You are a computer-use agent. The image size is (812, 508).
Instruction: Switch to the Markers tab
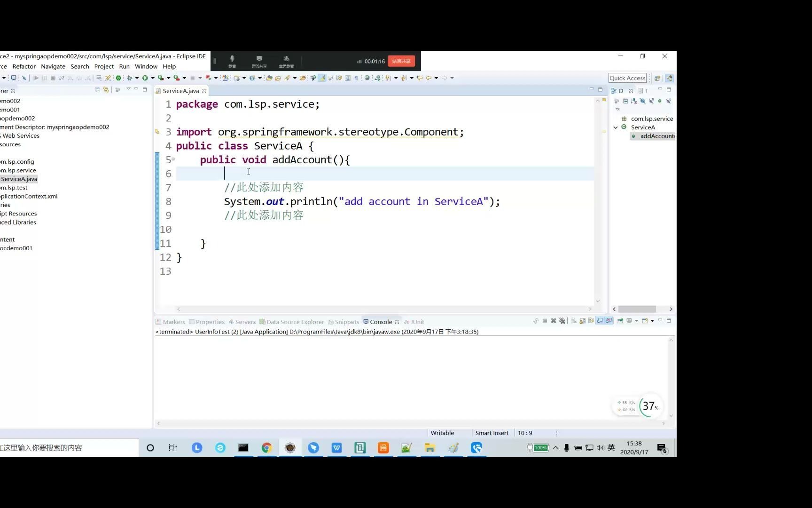pyautogui.click(x=171, y=322)
